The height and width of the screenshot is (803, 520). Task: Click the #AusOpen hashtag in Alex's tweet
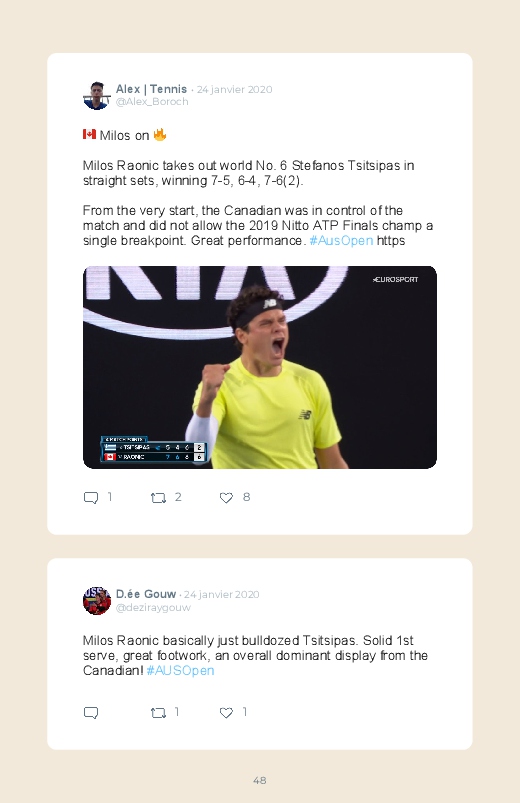point(341,241)
